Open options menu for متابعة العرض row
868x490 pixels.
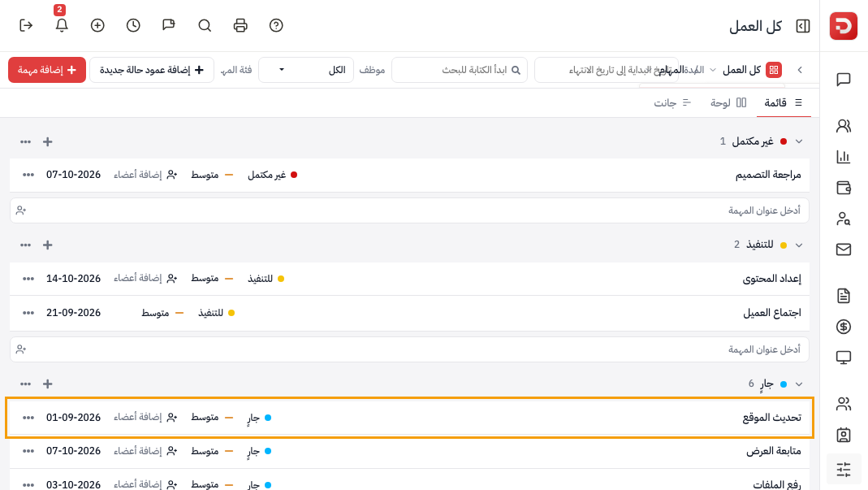point(28,451)
